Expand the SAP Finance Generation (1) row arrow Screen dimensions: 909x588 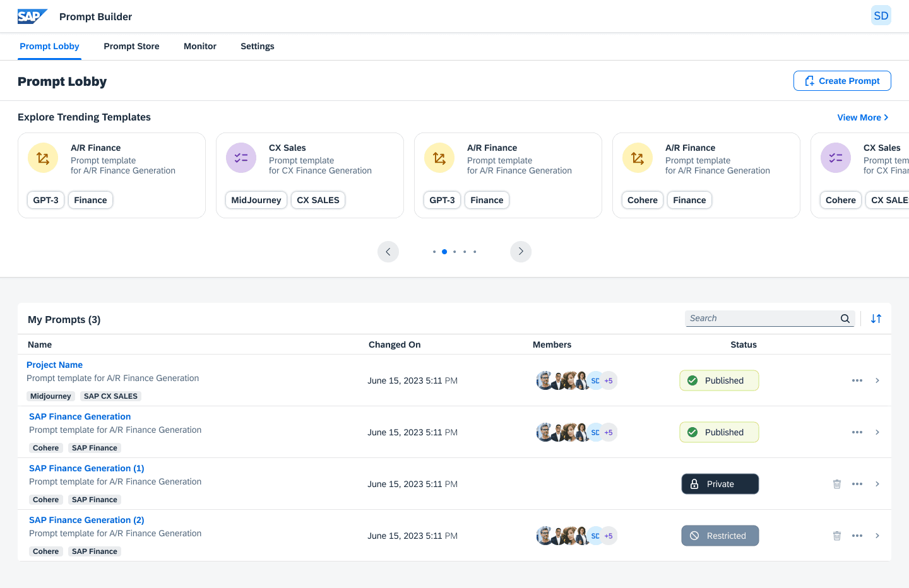[x=877, y=484]
